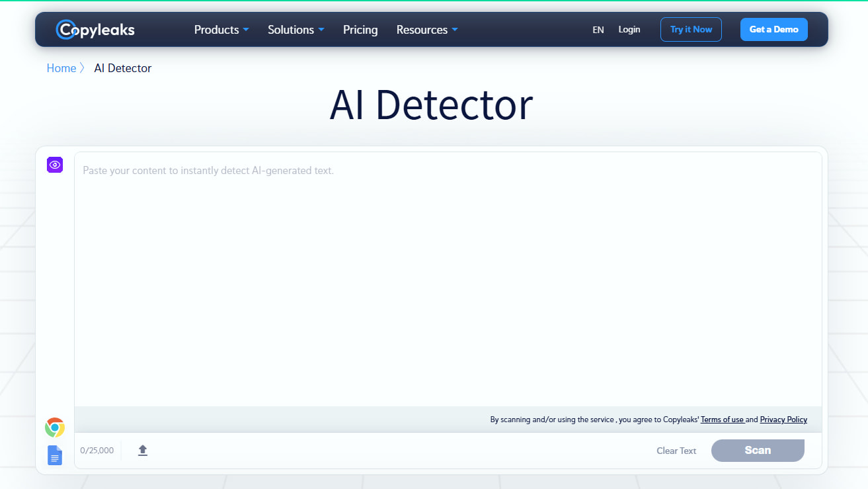This screenshot has width=868, height=489.
Task: Select the EN language option
Action: click(598, 30)
